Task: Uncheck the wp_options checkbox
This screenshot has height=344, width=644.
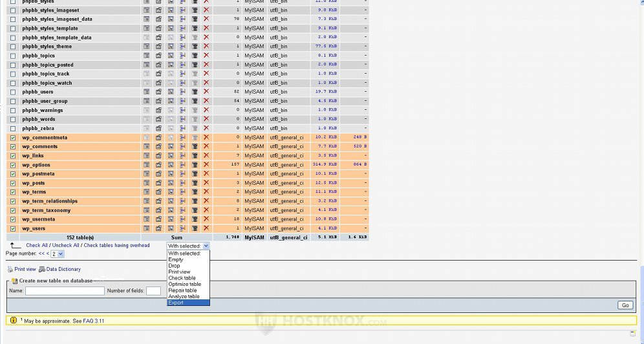Action: [x=13, y=165]
